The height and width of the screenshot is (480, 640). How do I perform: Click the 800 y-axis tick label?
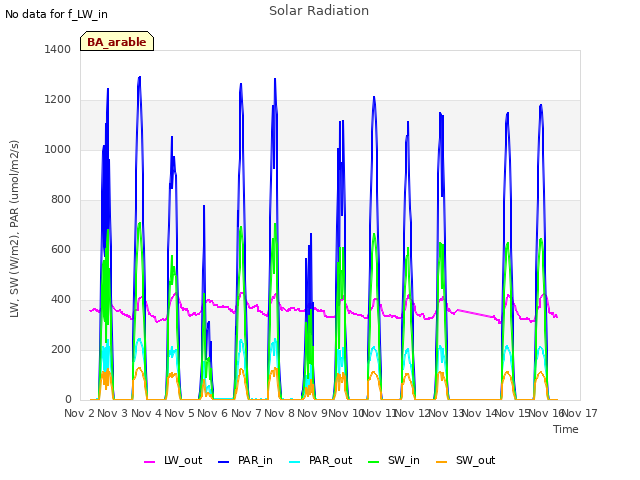pos(61,200)
